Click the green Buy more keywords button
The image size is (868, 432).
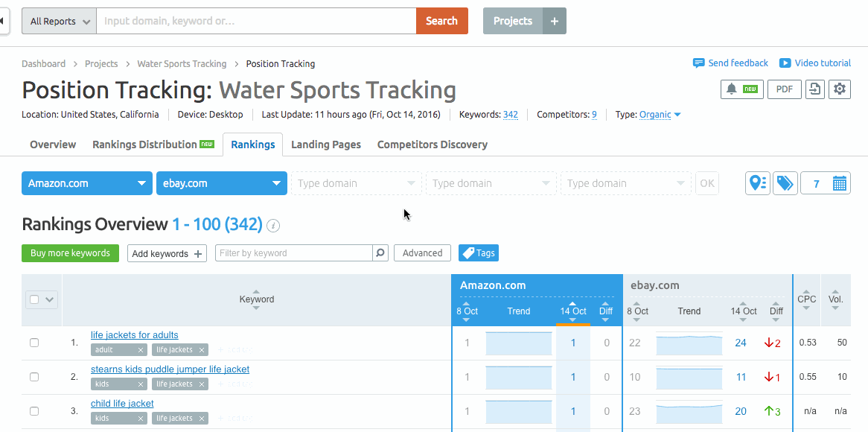point(70,253)
